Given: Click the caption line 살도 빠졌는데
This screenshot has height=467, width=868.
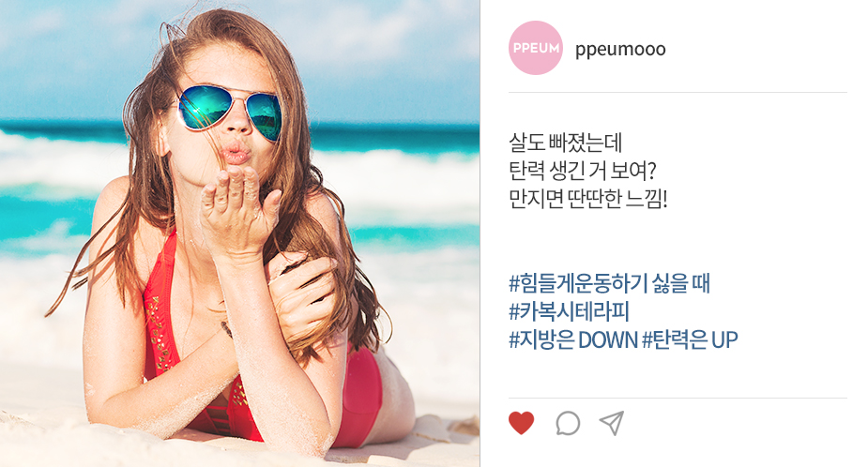Looking at the screenshot, I should pos(565,143).
